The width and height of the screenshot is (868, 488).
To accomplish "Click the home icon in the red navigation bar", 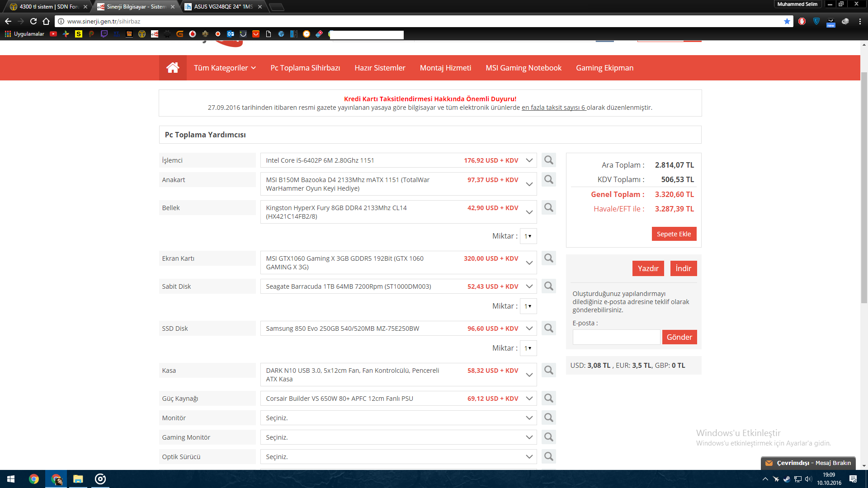I will [173, 68].
